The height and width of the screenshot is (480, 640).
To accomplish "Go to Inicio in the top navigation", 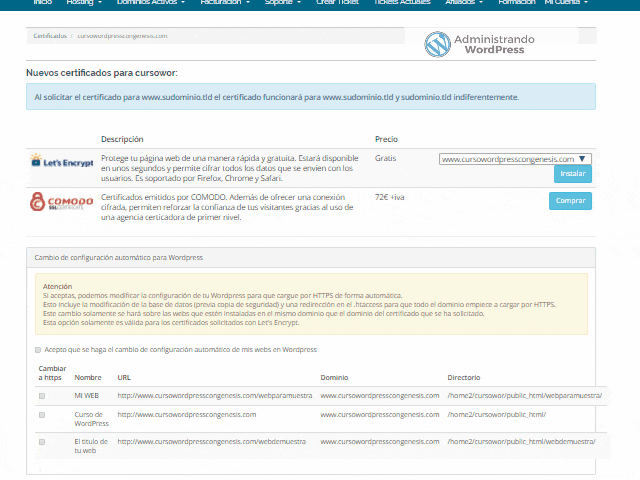I will [43, 2].
